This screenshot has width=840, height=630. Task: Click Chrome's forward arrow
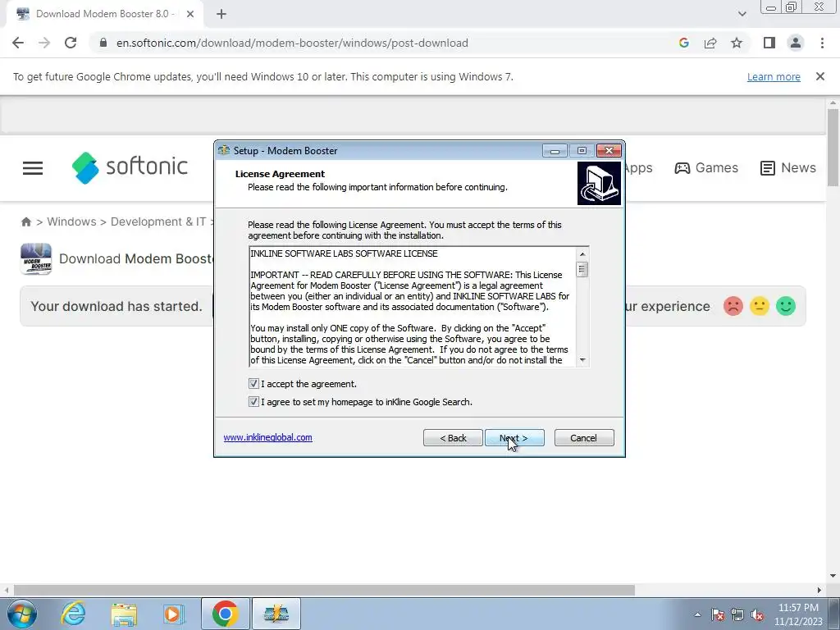(44, 43)
